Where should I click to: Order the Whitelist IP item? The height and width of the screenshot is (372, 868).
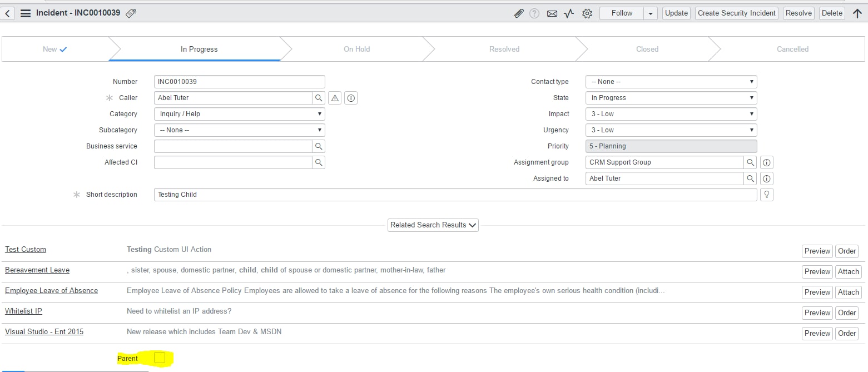click(x=847, y=313)
